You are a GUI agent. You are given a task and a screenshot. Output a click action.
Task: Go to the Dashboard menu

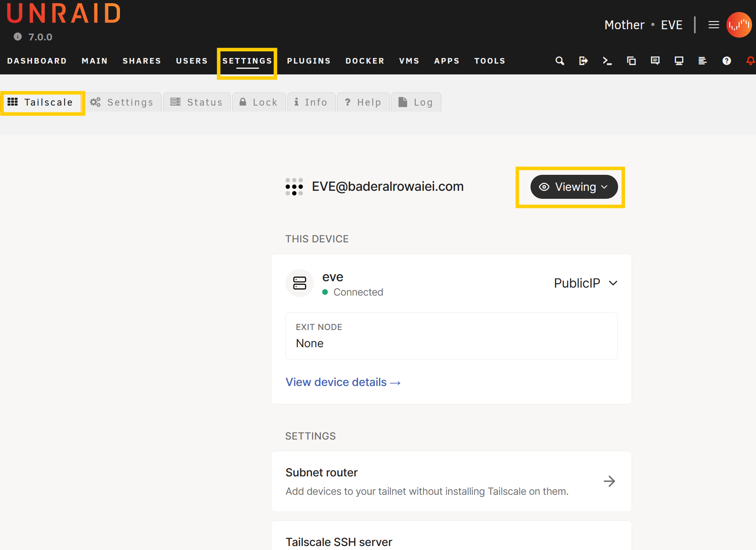[37, 61]
